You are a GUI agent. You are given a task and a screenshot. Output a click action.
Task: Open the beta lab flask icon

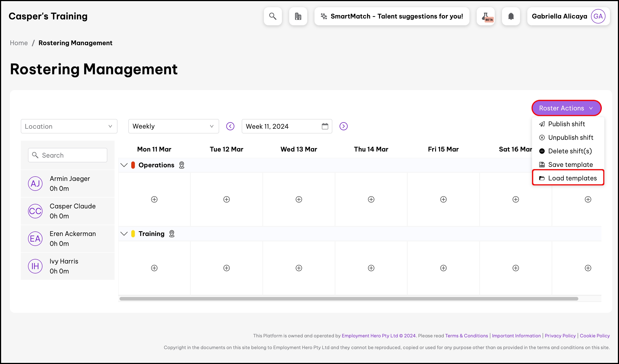(486, 16)
